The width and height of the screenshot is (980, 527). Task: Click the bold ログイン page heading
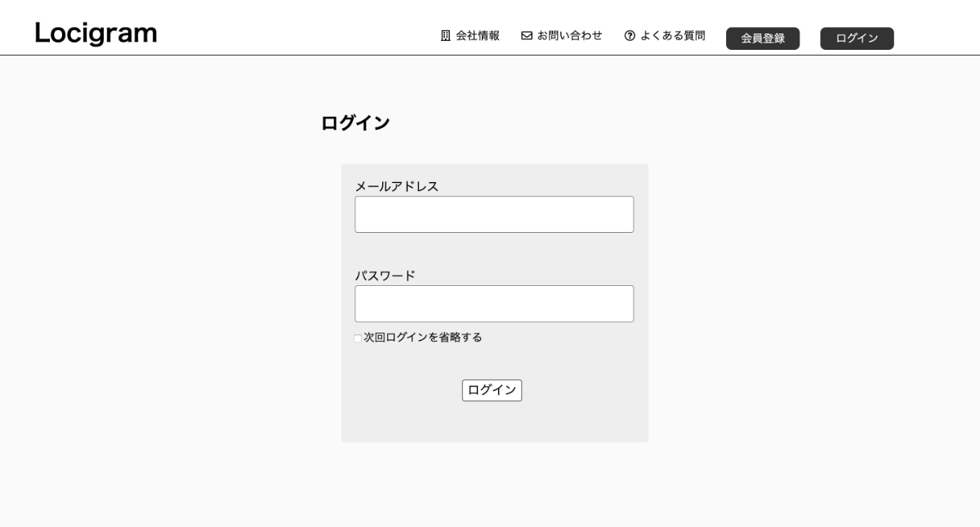355,123
